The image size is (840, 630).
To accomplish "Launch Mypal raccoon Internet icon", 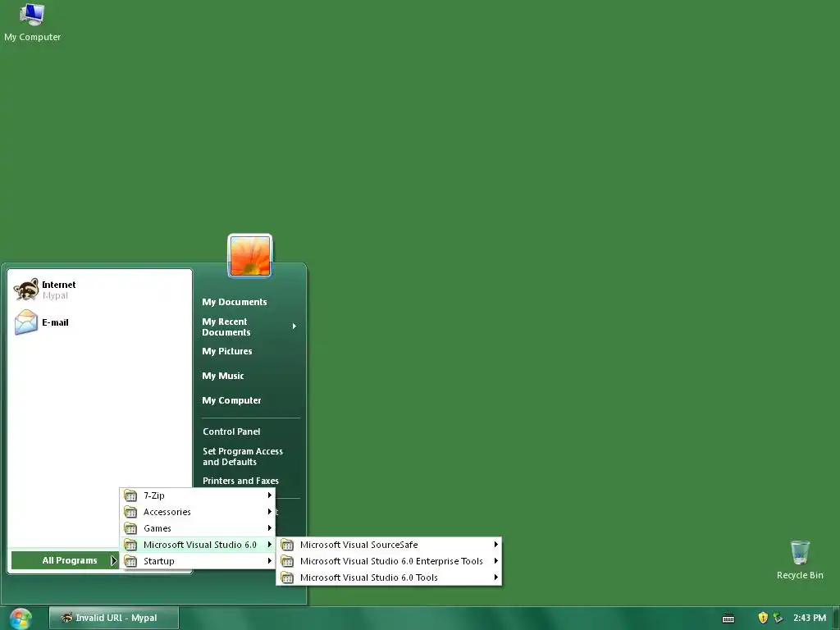I will click(25, 290).
